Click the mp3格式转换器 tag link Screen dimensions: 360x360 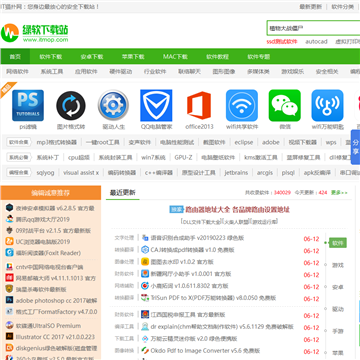(x=57, y=142)
